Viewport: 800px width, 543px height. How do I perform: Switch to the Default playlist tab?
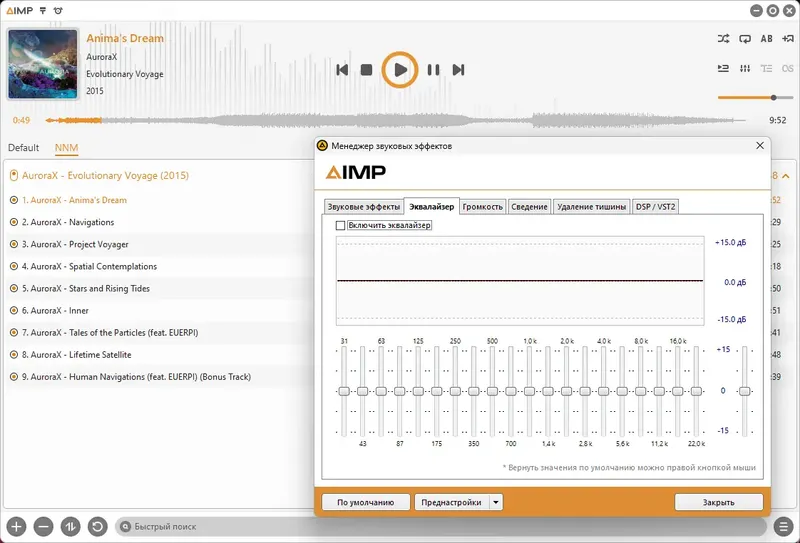coord(23,148)
